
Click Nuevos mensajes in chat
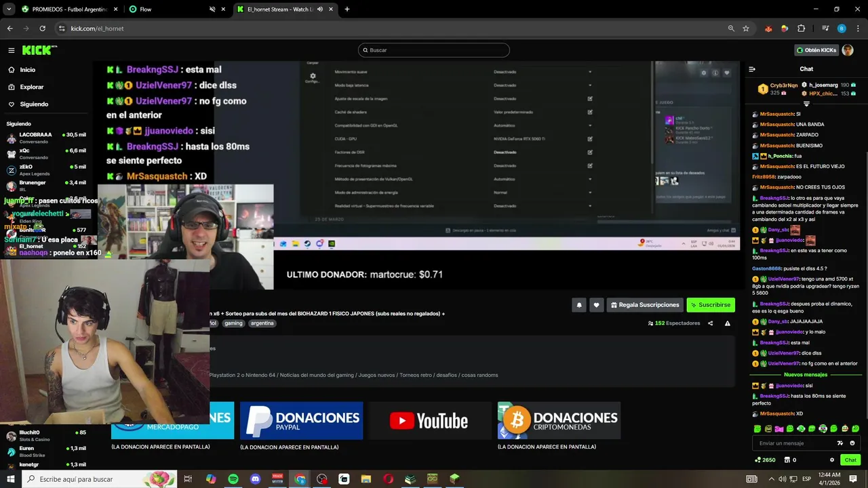point(806,375)
